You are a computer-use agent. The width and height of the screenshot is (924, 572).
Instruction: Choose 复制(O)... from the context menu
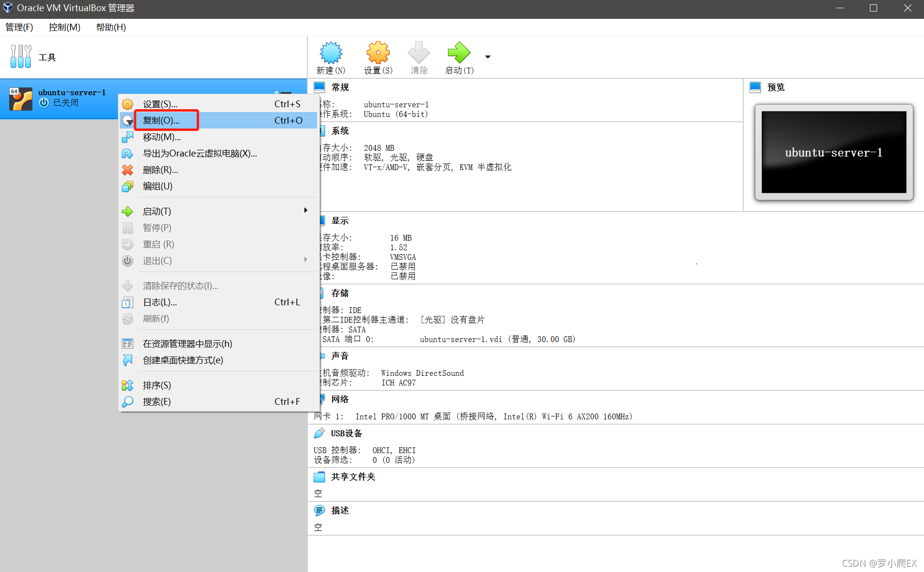click(x=218, y=120)
